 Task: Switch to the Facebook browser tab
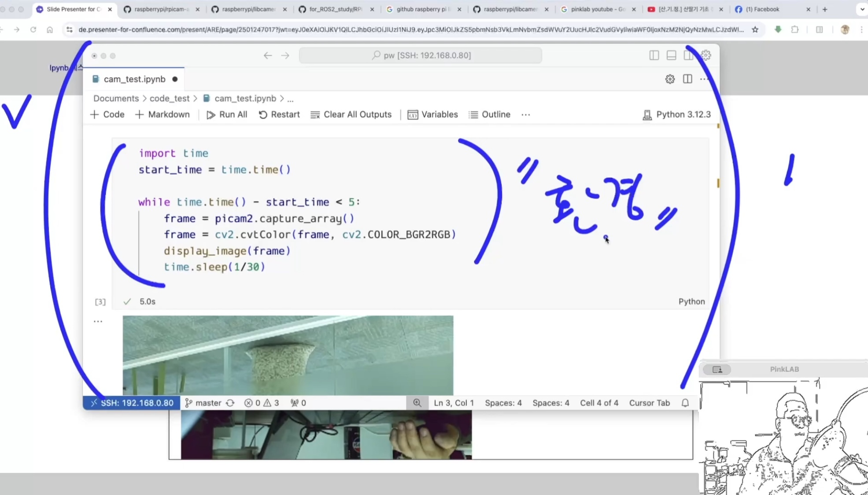(x=762, y=9)
